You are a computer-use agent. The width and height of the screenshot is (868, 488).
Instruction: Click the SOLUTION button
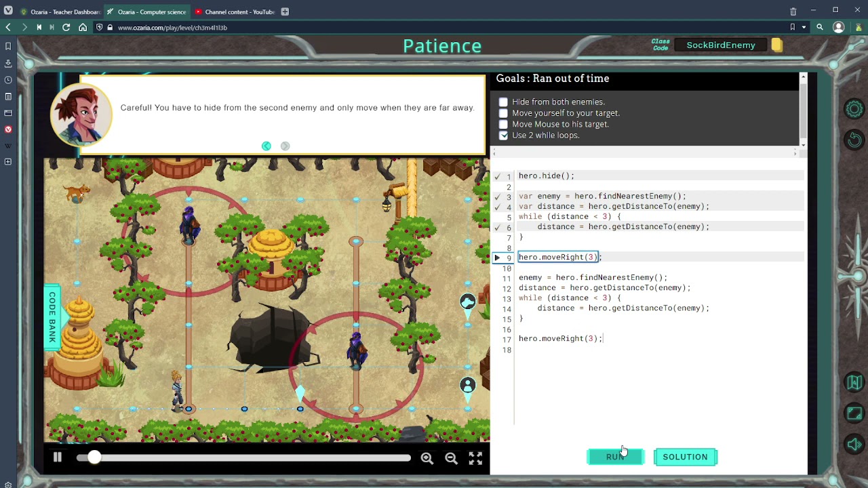coord(685,457)
